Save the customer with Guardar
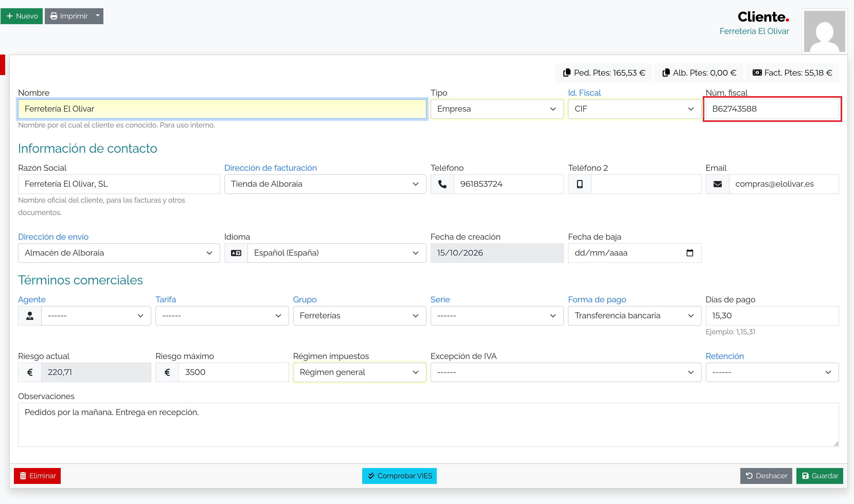The height and width of the screenshot is (504, 854). pyautogui.click(x=820, y=476)
